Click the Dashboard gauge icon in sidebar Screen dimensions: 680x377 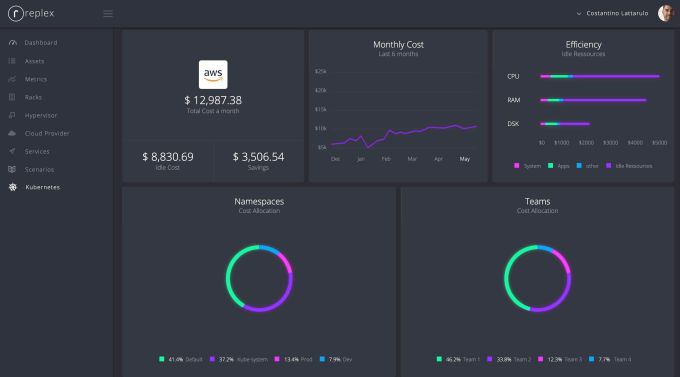(x=13, y=43)
